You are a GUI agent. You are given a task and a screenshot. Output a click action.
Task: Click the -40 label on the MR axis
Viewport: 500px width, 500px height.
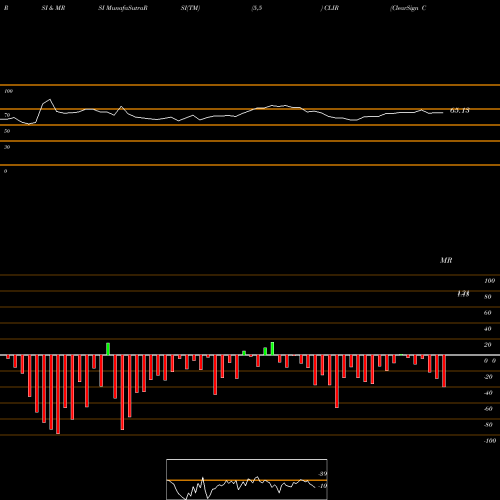click(x=488, y=393)
